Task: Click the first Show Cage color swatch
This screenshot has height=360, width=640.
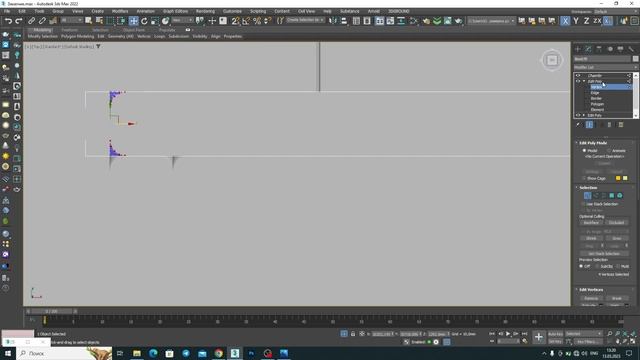Action: [618, 178]
